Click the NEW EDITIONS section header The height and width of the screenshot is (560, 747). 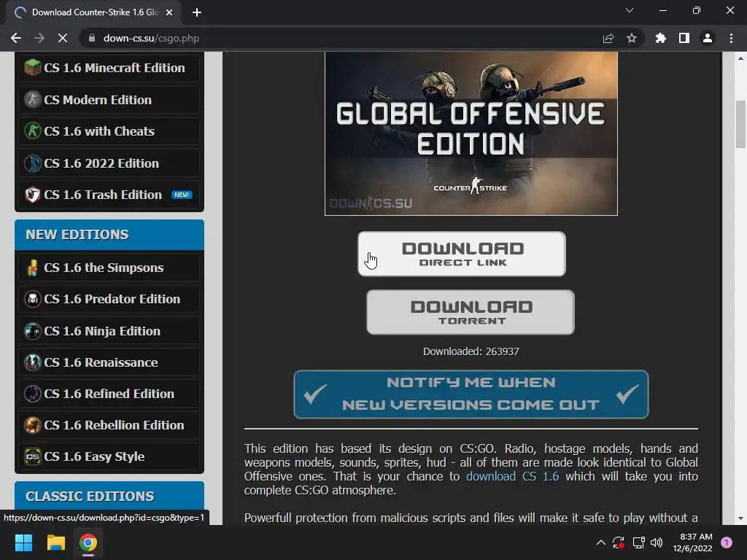(109, 235)
